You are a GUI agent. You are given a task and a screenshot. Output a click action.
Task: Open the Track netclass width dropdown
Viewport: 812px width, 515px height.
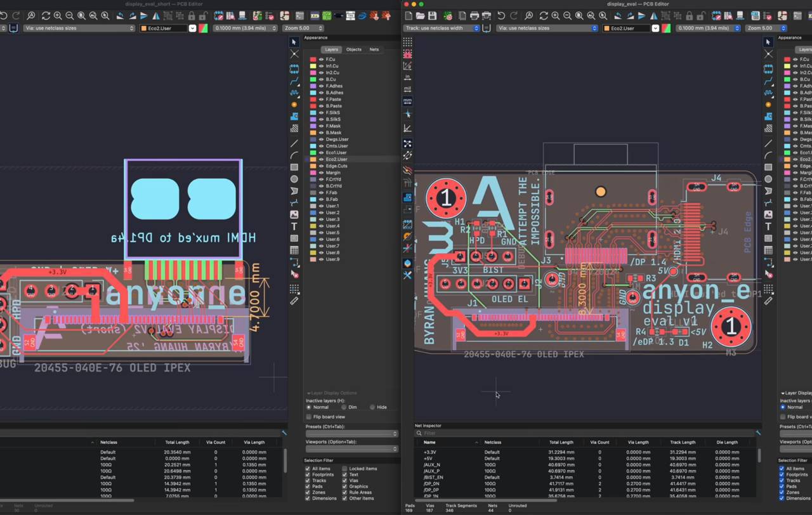coord(442,28)
